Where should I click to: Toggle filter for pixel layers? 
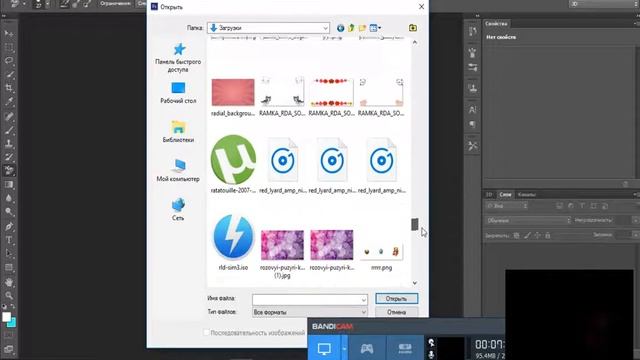pos(560,206)
